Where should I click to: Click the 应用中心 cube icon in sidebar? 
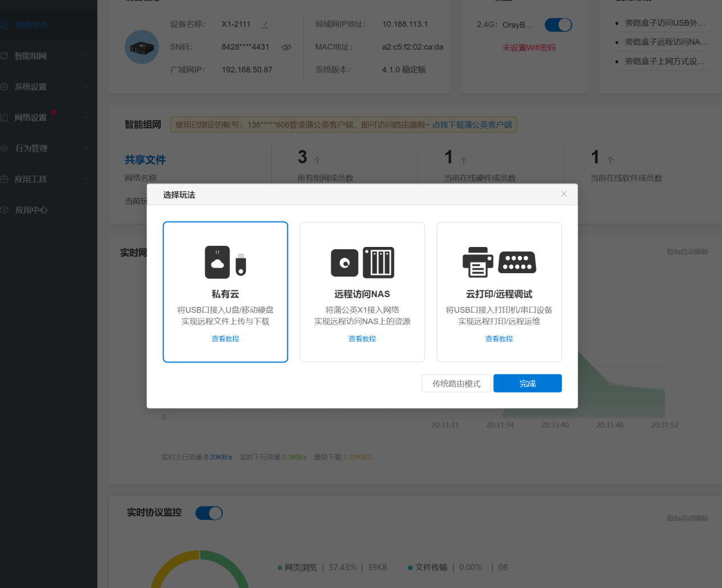coord(4,210)
